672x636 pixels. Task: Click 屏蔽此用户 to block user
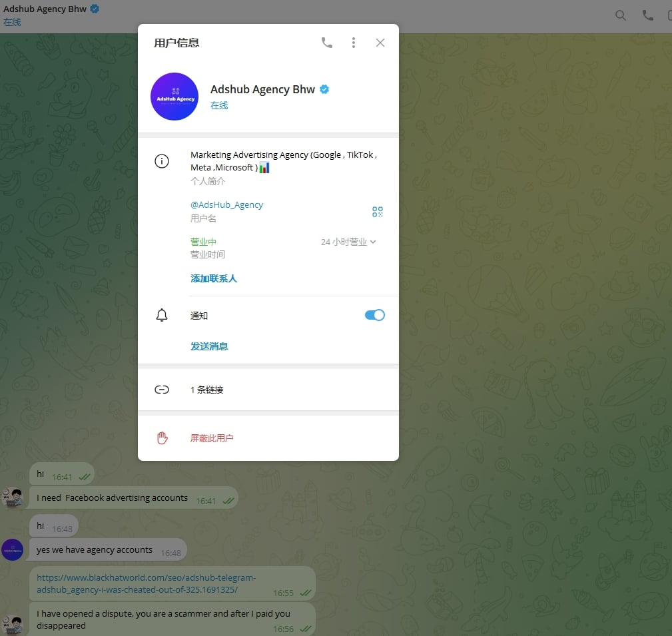tap(212, 438)
